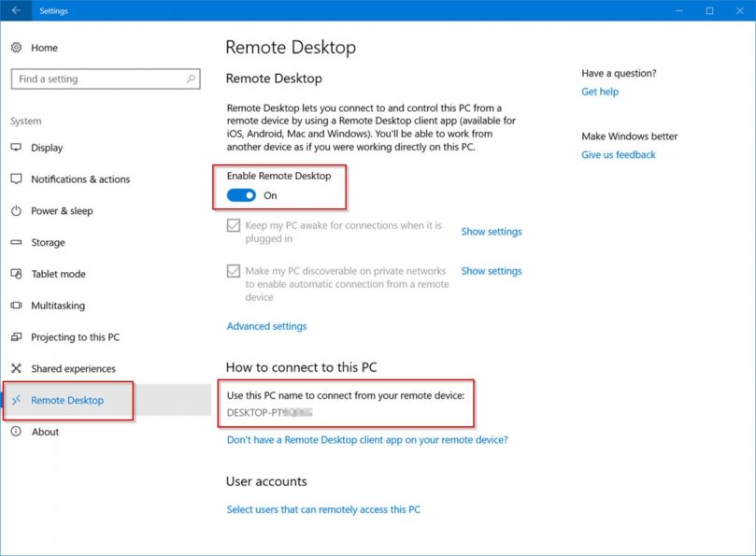The height and width of the screenshot is (556, 756).
Task: Click the Projecting to this PC icon
Action: pyautogui.click(x=17, y=336)
